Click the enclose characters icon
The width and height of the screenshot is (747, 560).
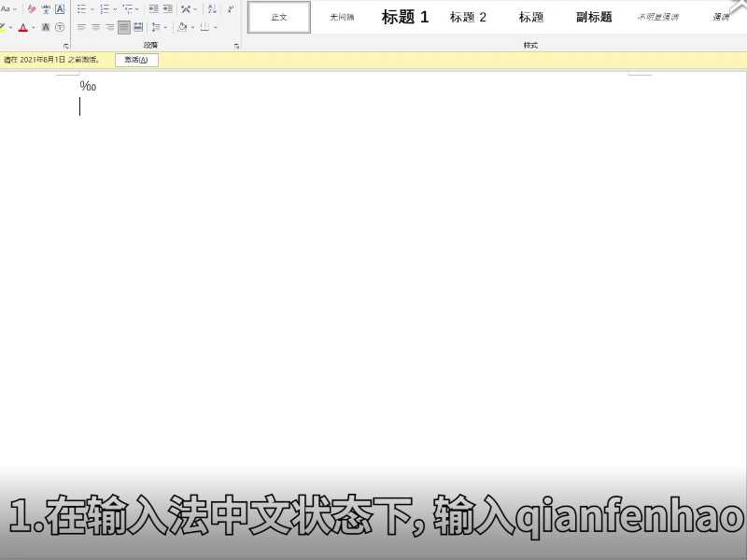click(x=59, y=27)
